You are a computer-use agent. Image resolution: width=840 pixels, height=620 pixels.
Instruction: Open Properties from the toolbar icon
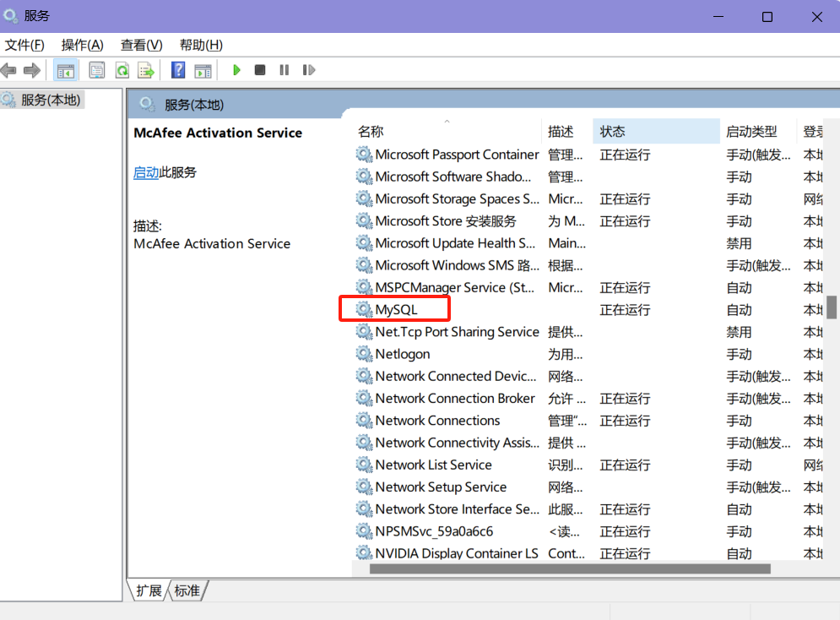point(97,70)
